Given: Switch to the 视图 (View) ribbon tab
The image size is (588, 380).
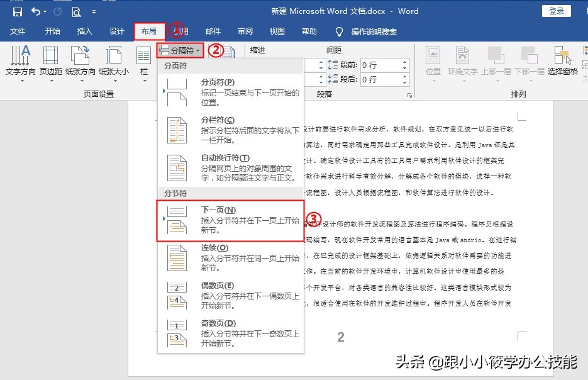Looking at the screenshot, I should coord(277,30).
